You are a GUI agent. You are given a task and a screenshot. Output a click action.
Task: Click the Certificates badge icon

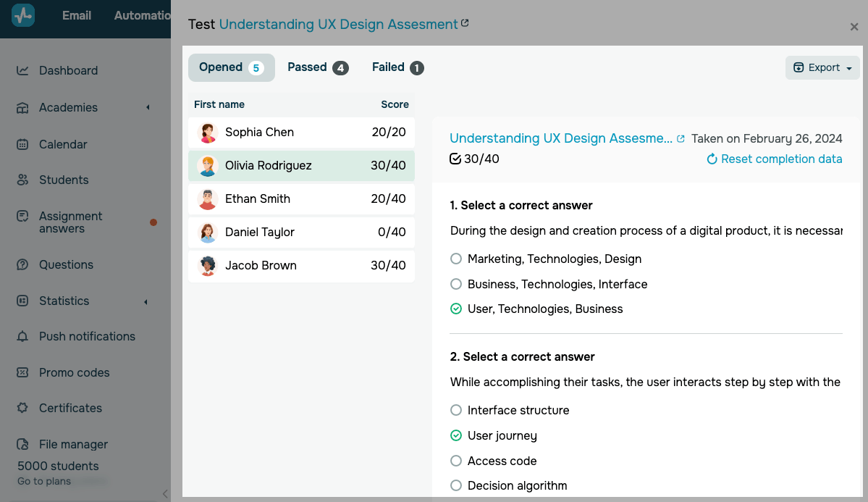pyautogui.click(x=22, y=408)
